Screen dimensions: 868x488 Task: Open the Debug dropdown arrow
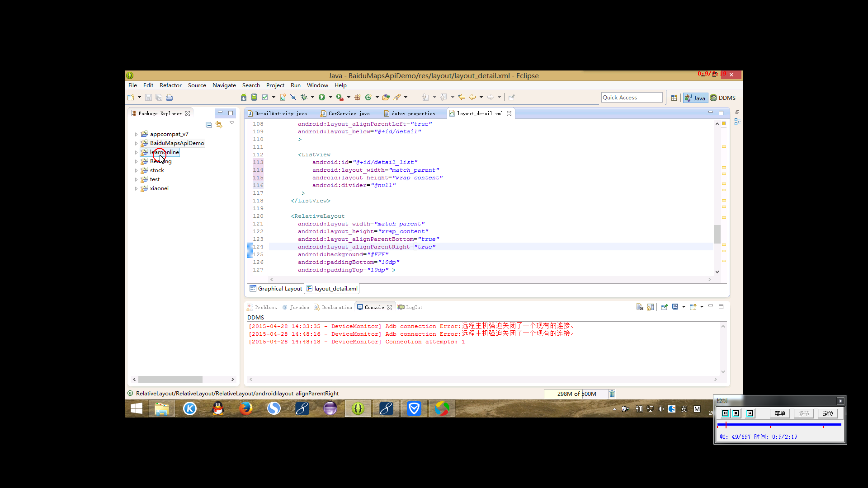click(312, 97)
